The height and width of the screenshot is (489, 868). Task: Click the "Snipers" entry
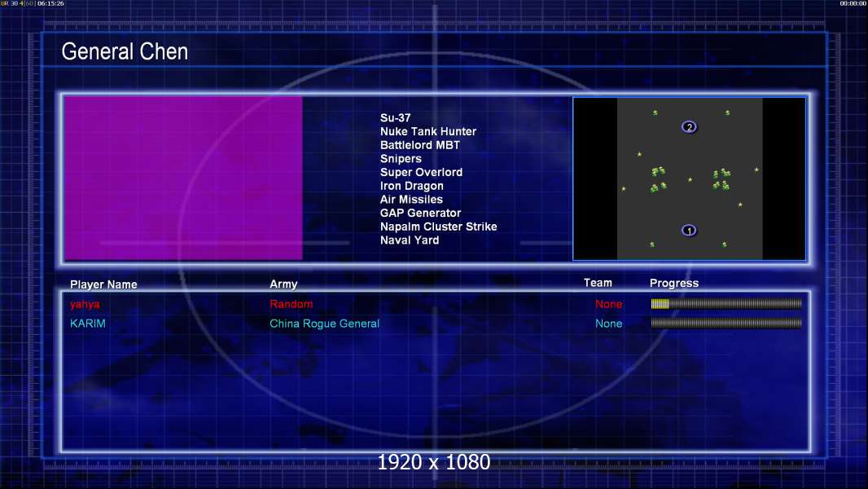point(401,158)
